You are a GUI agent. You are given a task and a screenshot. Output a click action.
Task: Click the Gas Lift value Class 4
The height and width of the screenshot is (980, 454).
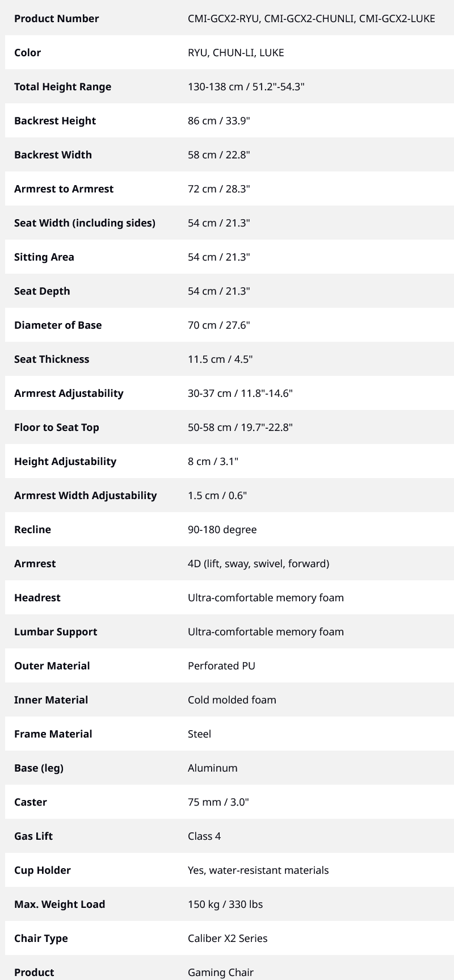(x=204, y=836)
